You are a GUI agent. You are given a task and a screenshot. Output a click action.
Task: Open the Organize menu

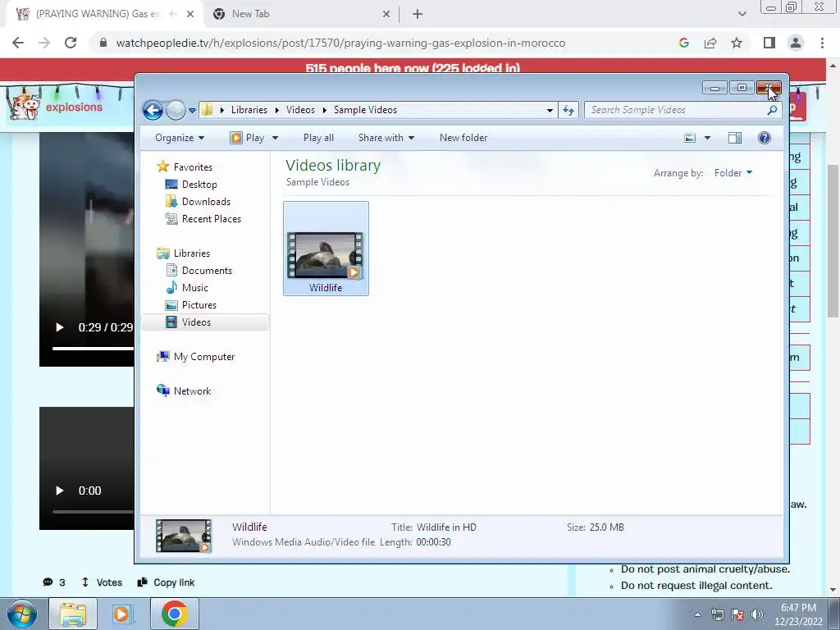tap(180, 138)
